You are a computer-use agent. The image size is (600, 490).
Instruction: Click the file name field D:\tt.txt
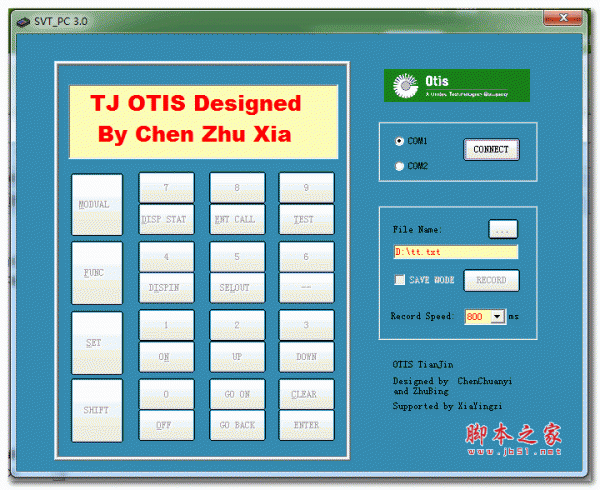click(x=456, y=252)
